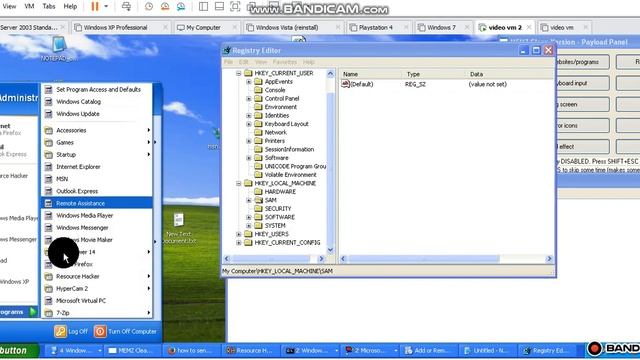Expand the HKEY_CURRENT_CONFIG tree node
The image size is (640, 360).
(x=239, y=242)
